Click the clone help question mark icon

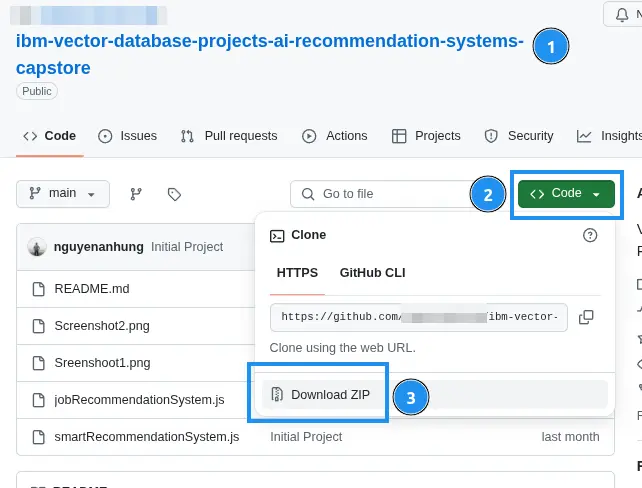coord(590,235)
